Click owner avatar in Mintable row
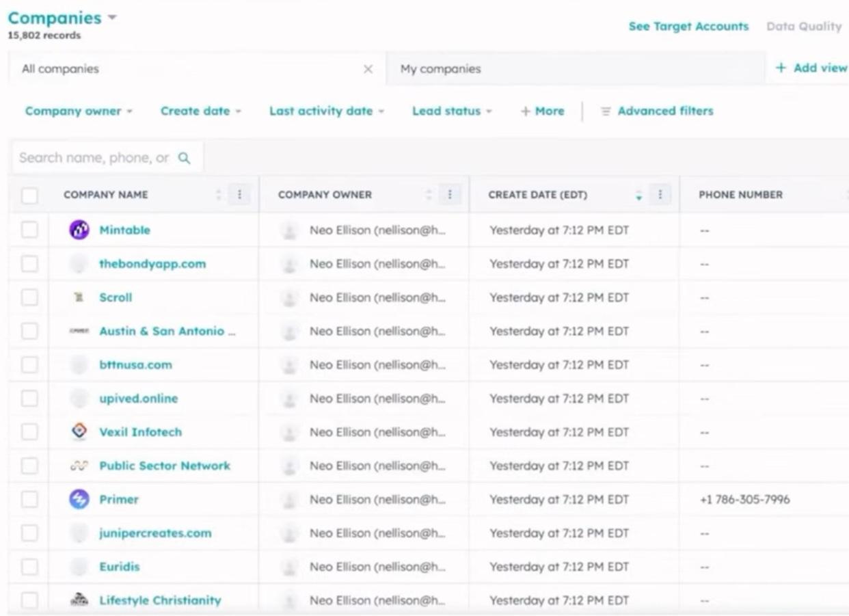This screenshot has height=616, width=849. pos(289,230)
